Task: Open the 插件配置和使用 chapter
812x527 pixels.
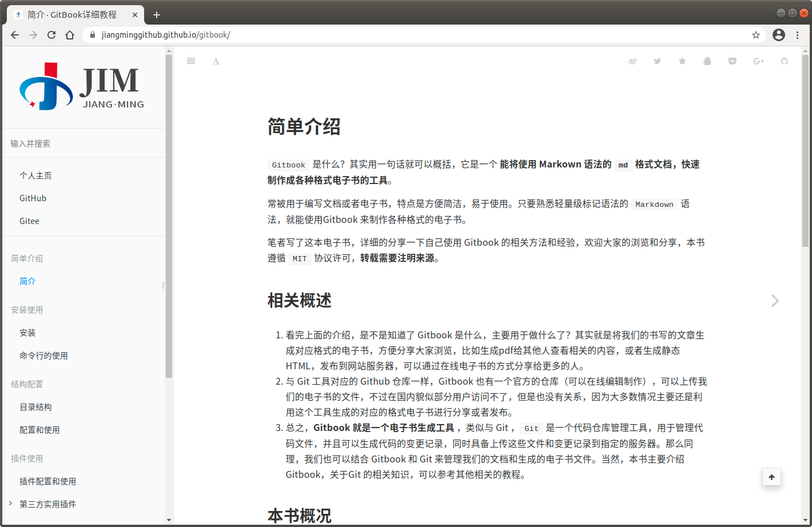Action: [47, 481]
